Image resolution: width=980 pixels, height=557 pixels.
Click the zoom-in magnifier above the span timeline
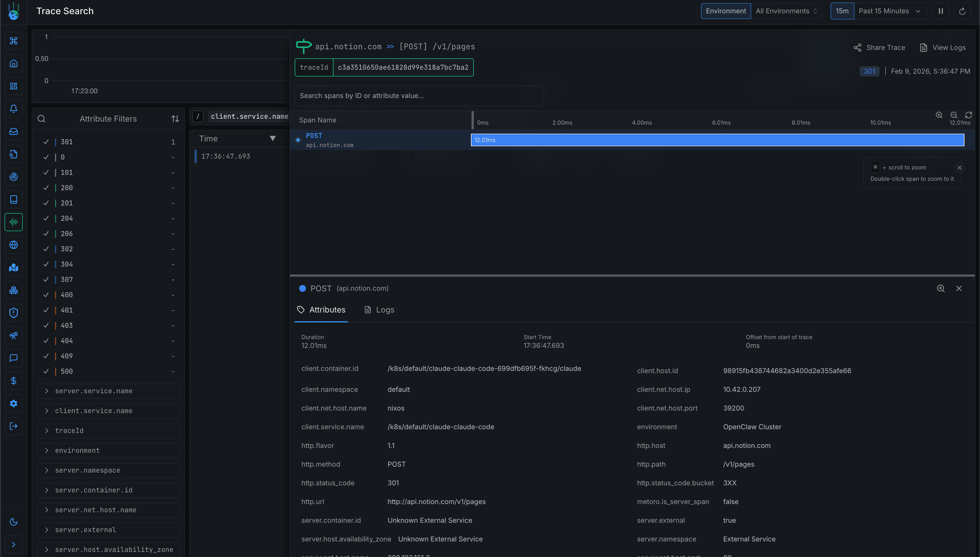point(939,115)
